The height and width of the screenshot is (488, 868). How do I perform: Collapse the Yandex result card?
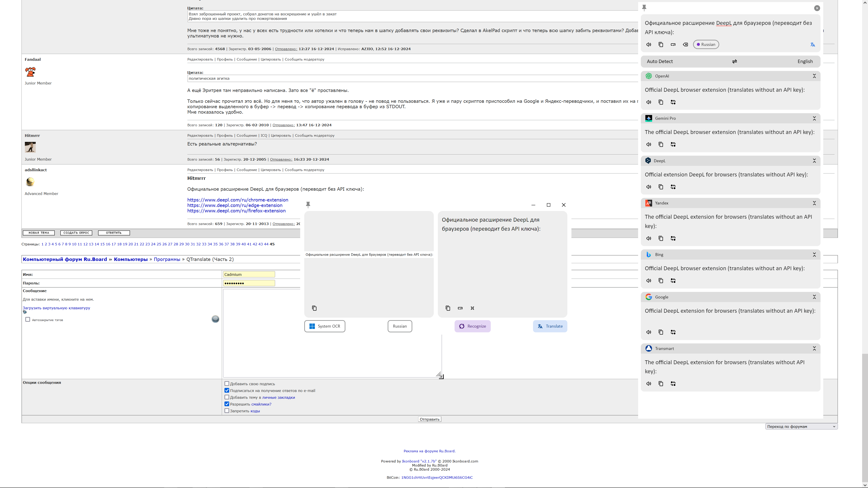814,203
